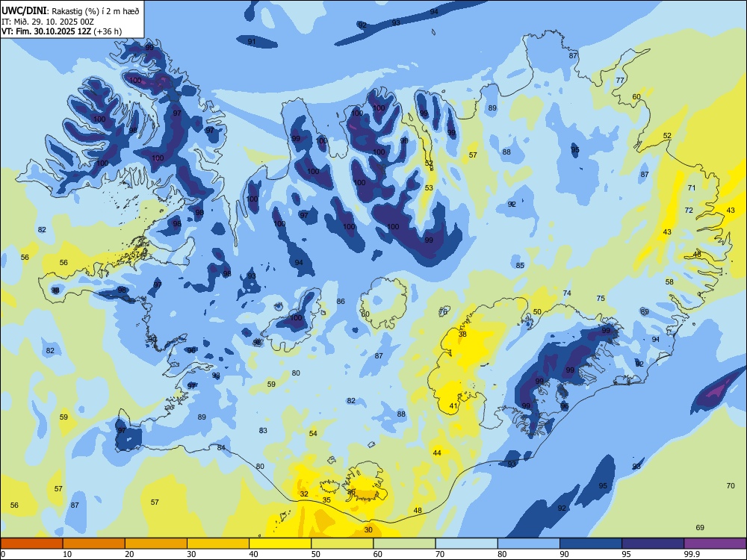Click the 'VT: Fim. 30.10.2025 12Z (+36 h)' line
The image size is (747, 560).
[x=61, y=31]
